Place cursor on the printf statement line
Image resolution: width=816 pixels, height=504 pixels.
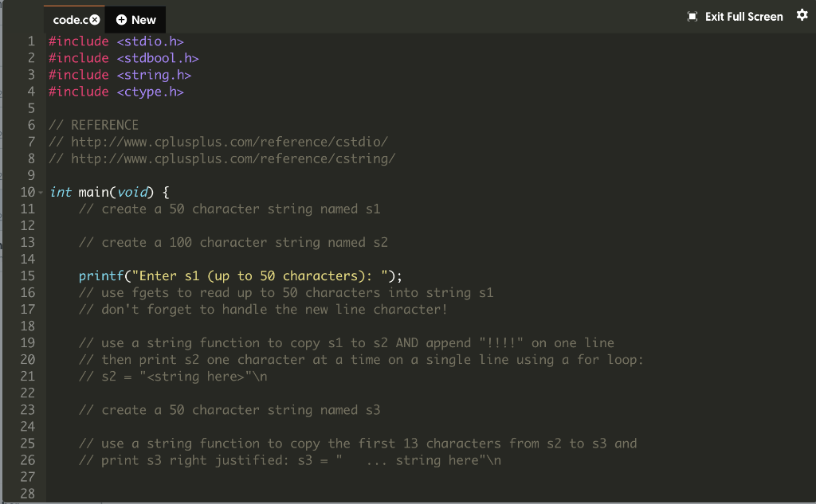coord(239,275)
